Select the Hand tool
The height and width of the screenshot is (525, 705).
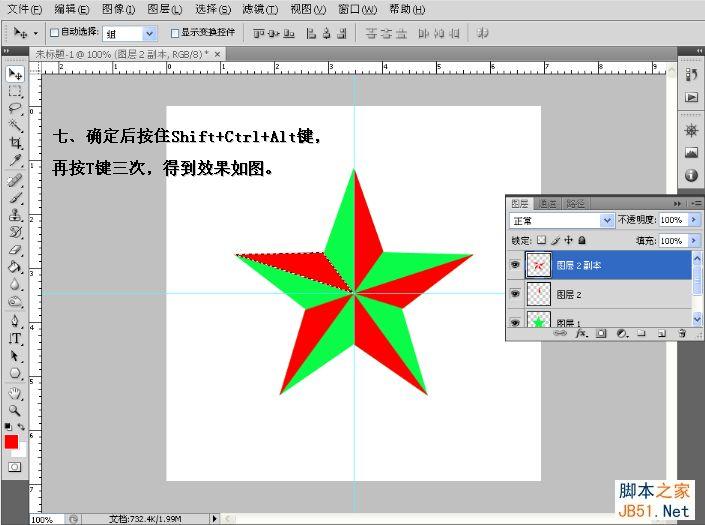click(x=15, y=394)
